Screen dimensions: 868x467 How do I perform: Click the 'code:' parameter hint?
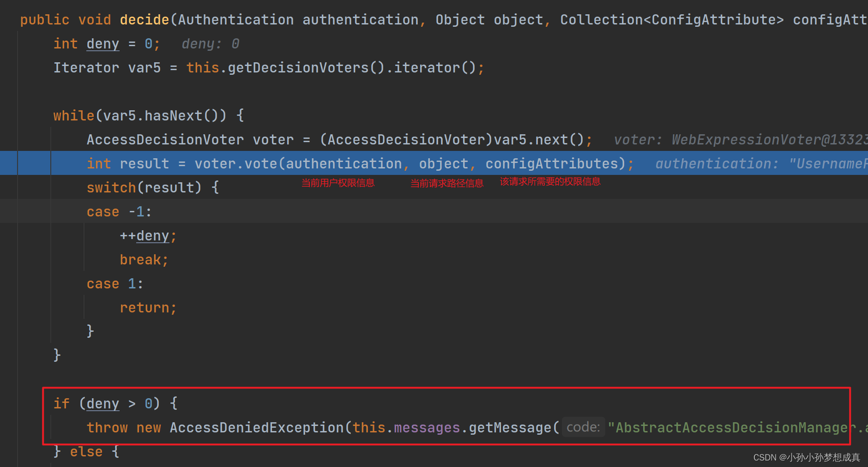pyautogui.click(x=583, y=427)
